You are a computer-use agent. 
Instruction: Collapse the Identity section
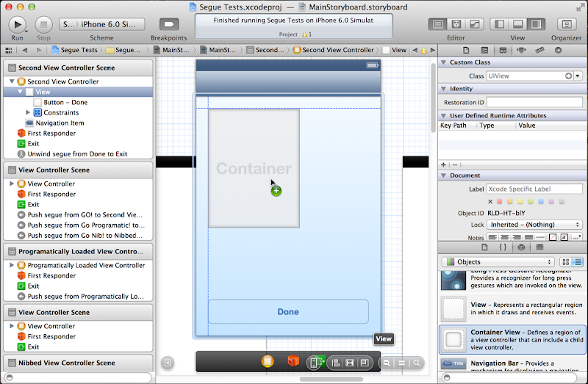point(443,89)
